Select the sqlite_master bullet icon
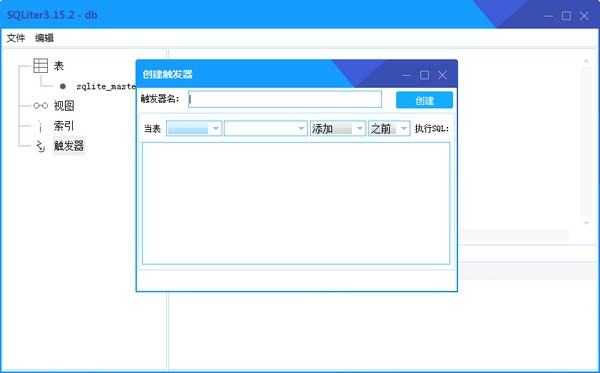This screenshot has height=373, width=600. pos(63,86)
